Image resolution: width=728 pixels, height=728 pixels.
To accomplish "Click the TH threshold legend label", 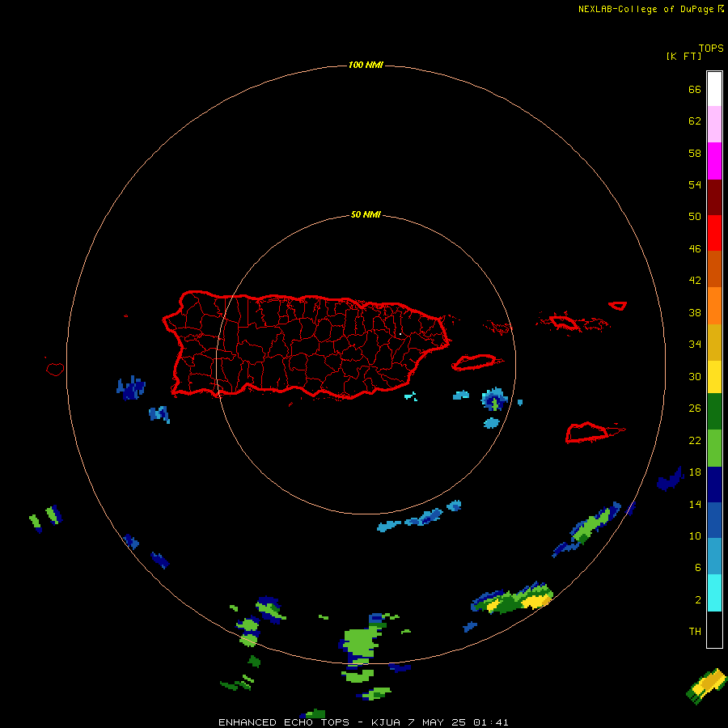I will point(695,631).
